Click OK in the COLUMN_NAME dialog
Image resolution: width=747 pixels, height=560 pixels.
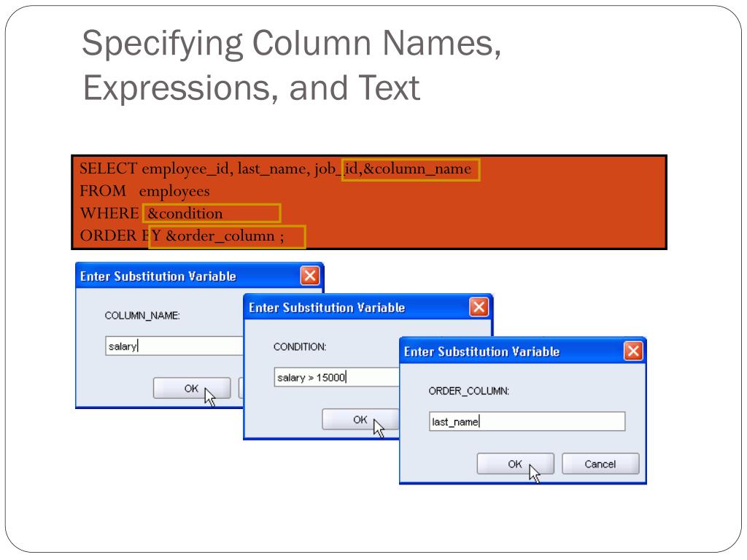pos(192,388)
